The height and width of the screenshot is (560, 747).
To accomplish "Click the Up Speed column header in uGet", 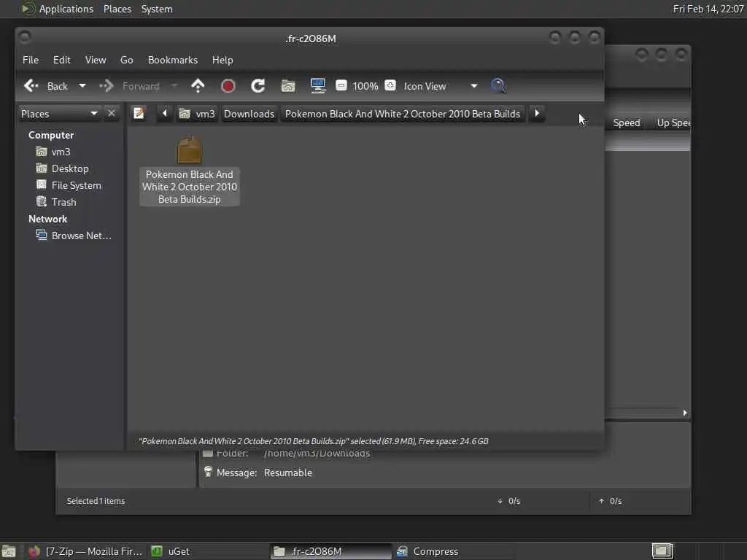I will pos(673,122).
